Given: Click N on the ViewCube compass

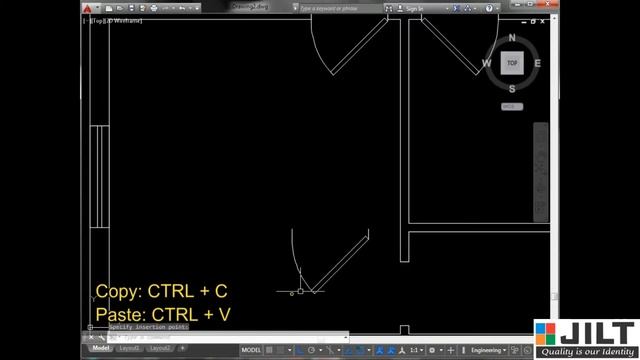Looking at the screenshot, I should click(x=512, y=38).
